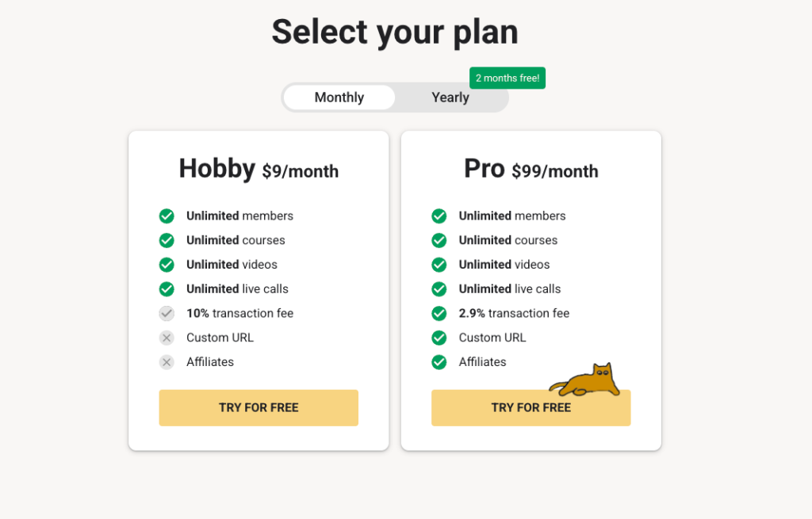
Task: Click the checkmark beside Unlimited members on Hobby
Action: [167, 216]
